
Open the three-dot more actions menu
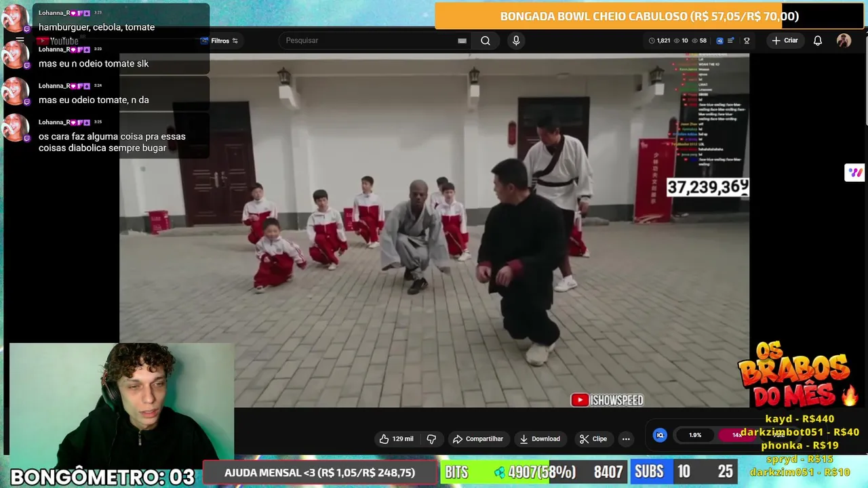pyautogui.click(x=626, y=439)
